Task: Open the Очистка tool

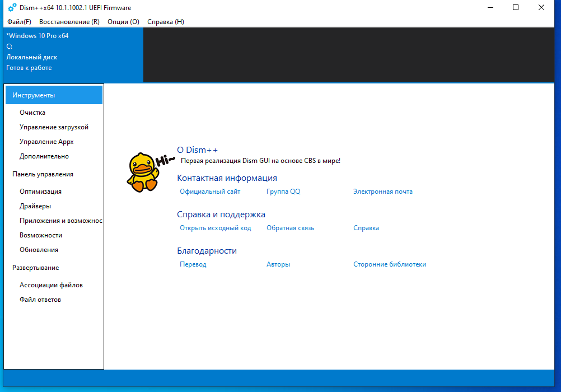Action: [32, 113]
